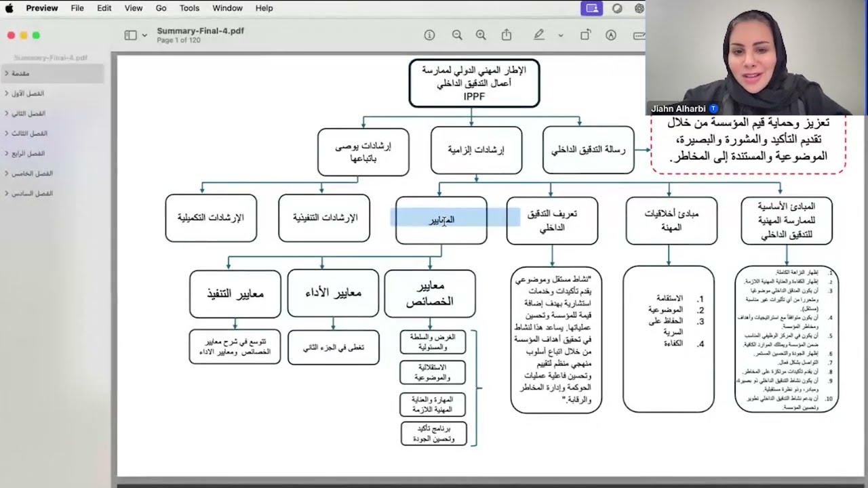Open the Tools menu
868x488 pixels.
pyautogui.click(x=189, y=8)
